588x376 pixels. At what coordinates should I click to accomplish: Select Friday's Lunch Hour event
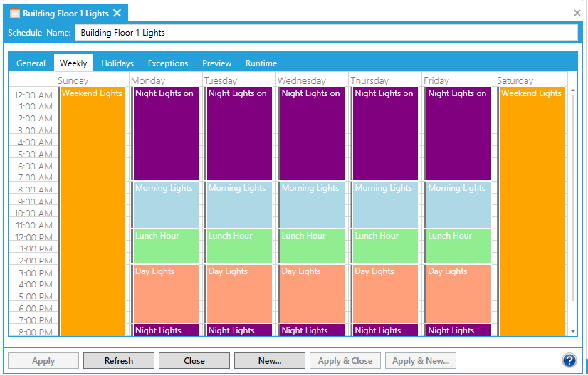[x=458, y=246]
